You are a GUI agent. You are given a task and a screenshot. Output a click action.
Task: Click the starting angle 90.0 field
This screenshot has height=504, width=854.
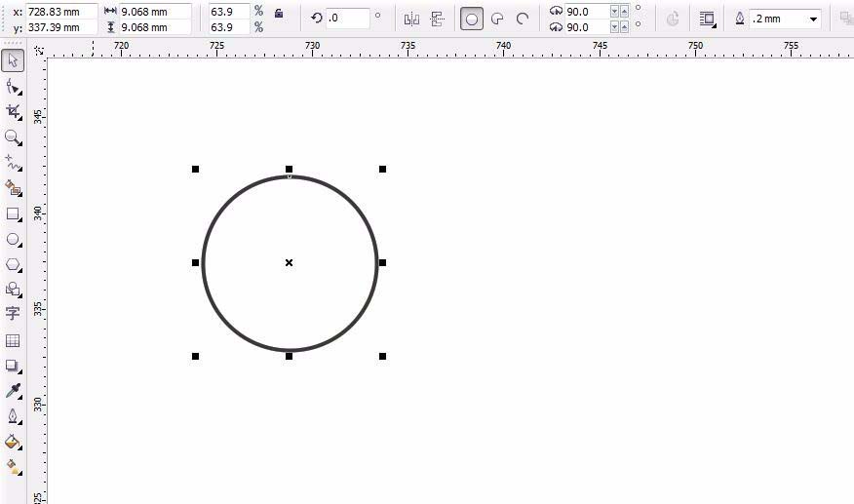pyautogui.click(x=587, y=11)
